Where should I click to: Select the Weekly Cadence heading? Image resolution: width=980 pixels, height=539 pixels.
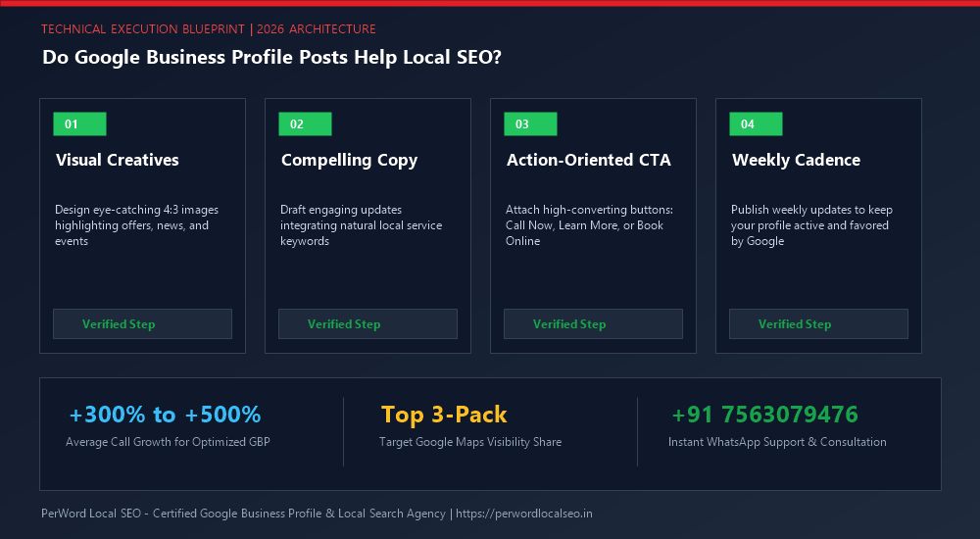click(x=796, y=161)
